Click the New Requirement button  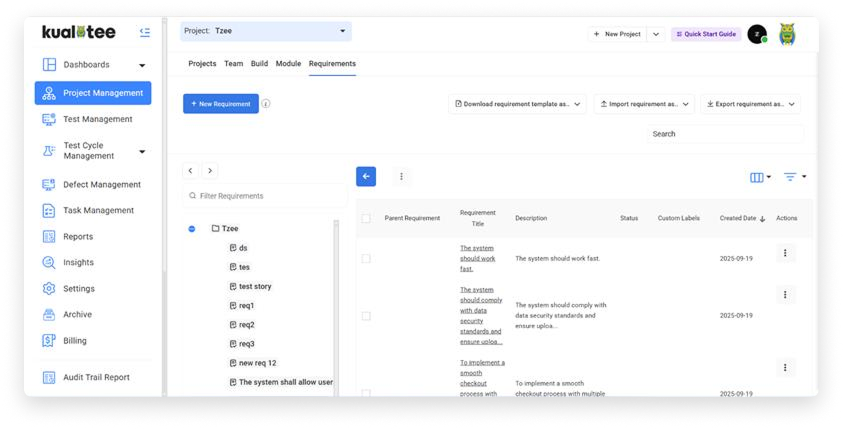tap(220, 104)
